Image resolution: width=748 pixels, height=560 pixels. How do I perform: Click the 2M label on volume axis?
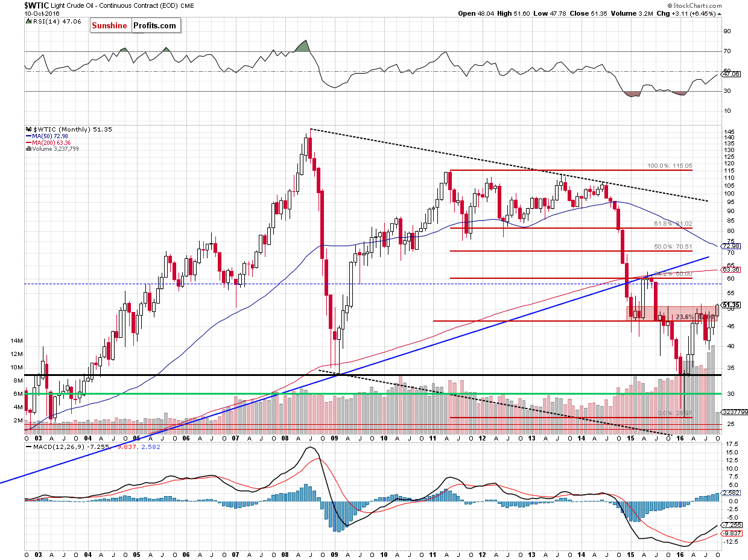click(19, 420)
